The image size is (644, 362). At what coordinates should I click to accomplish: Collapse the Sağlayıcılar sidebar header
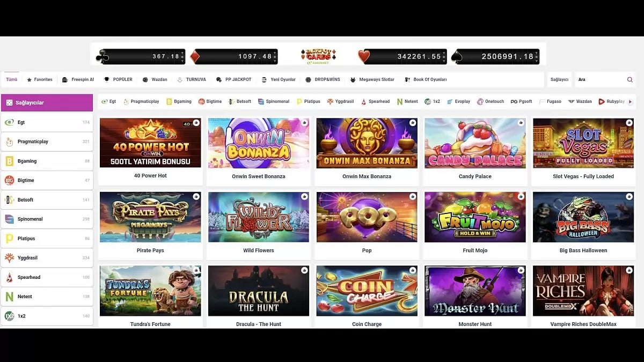pos(47,102)
